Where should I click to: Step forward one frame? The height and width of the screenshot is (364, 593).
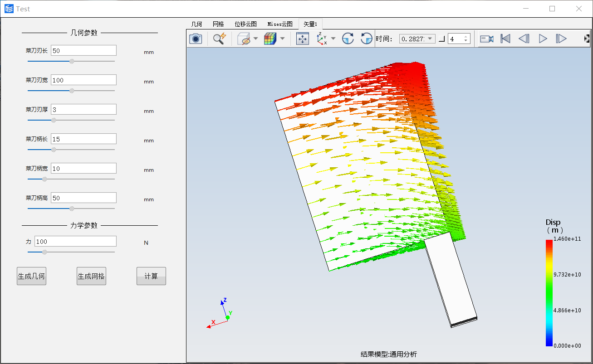pyautogui.click(x=561, y=39)
